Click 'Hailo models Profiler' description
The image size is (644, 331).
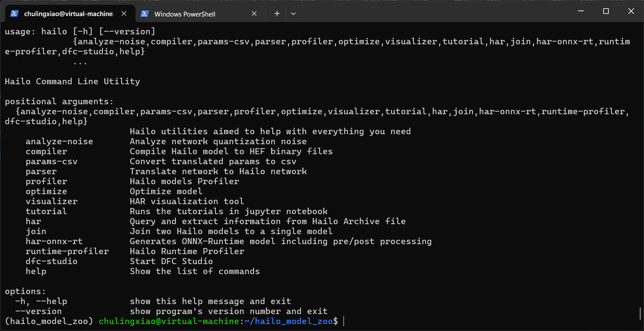185,181
